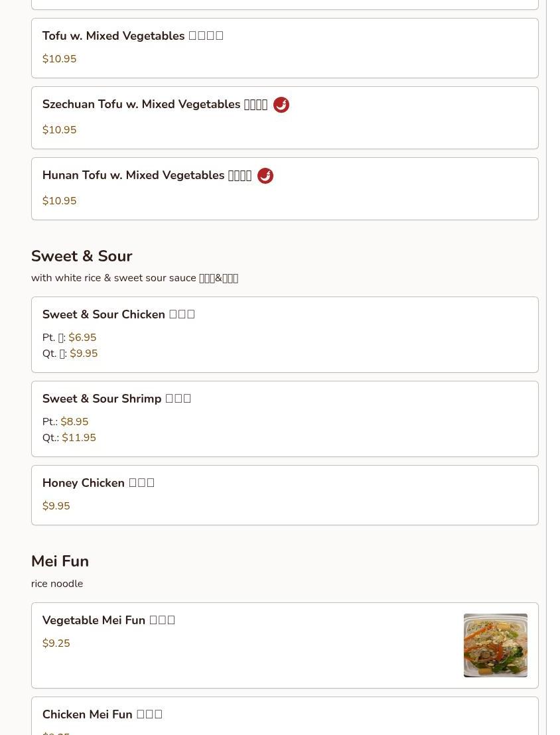Select Szechuan Tofu w. Mixed Vegetables item
Viewport: 560px width, 735px height.
(285, 117)
